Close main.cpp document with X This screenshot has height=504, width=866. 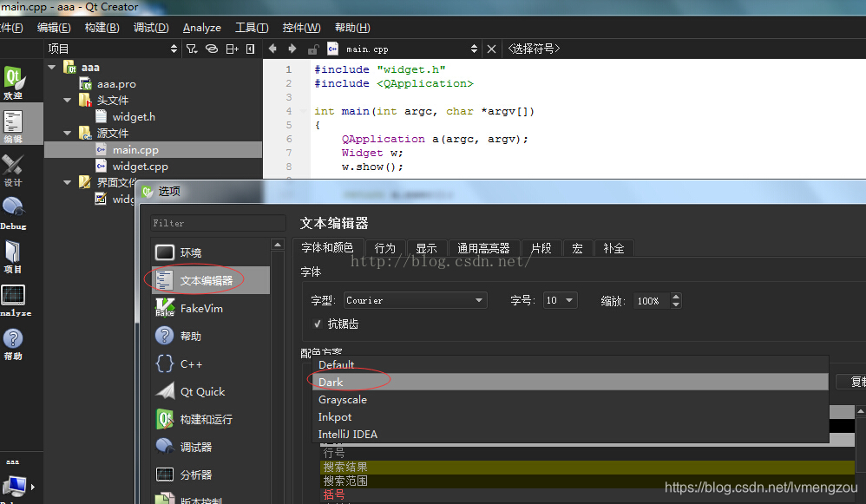[x=491, y=49]
